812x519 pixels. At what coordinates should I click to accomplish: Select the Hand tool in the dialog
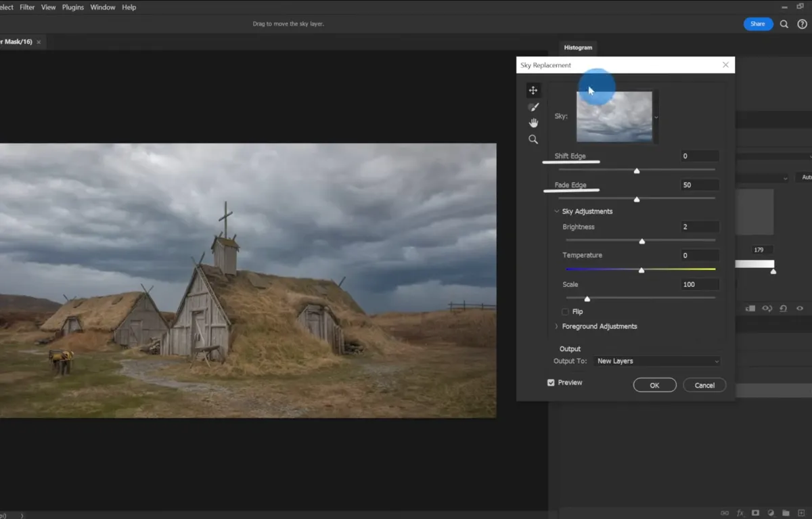(x=533, y=122)
